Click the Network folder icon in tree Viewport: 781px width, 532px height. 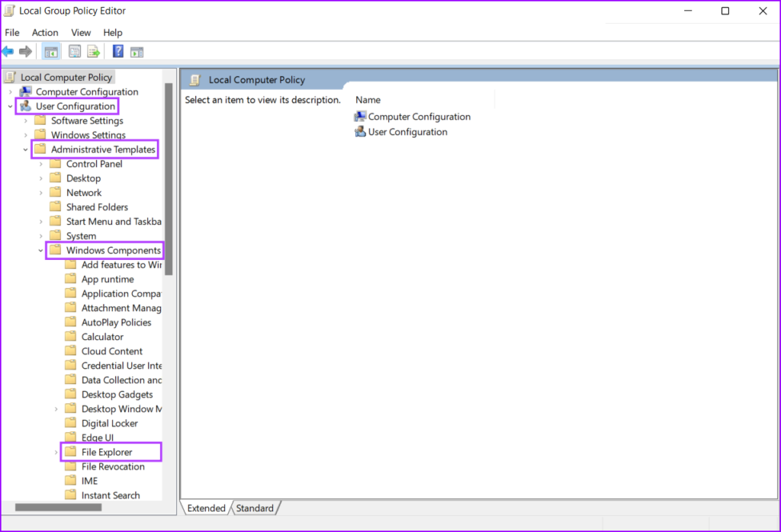(55, 193)
